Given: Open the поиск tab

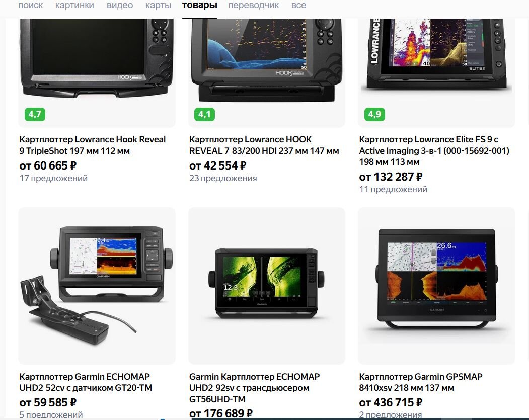Looking at the screenshot, I should point(30,6).
